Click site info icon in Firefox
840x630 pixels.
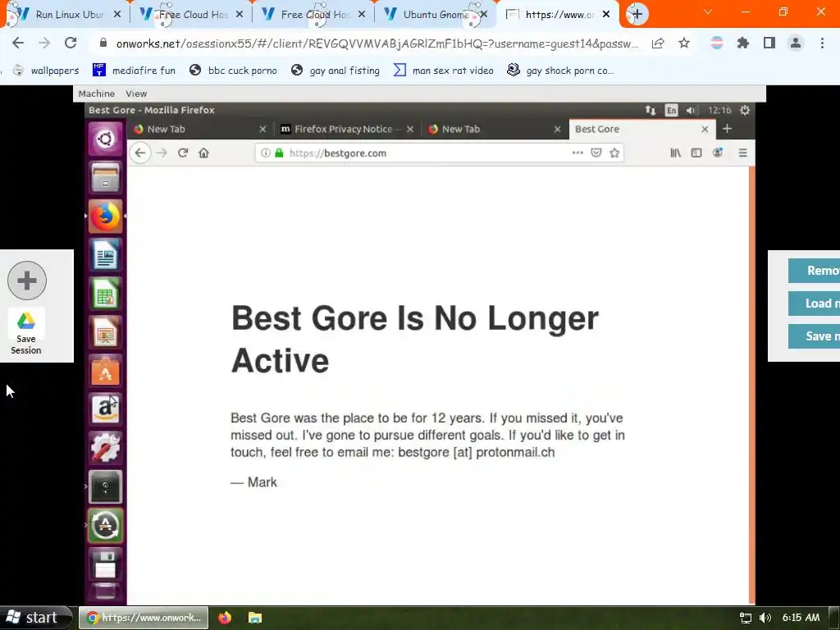pos(265,153)
